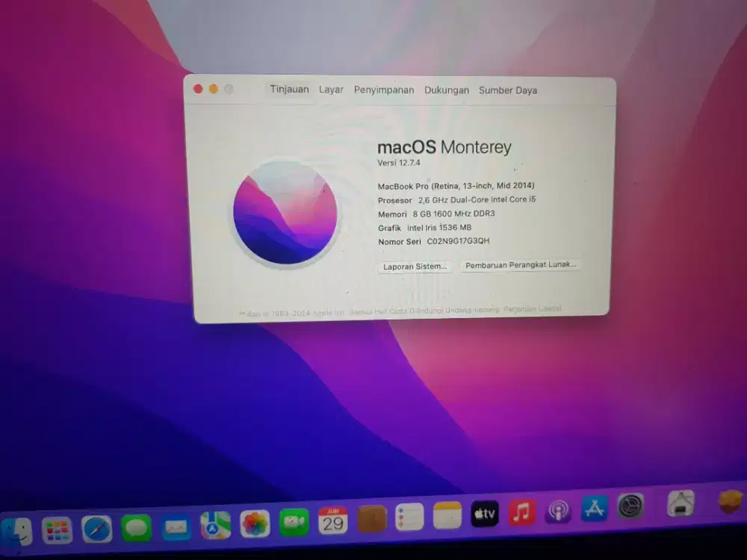Click the macOS Monterey logo image

285,212
